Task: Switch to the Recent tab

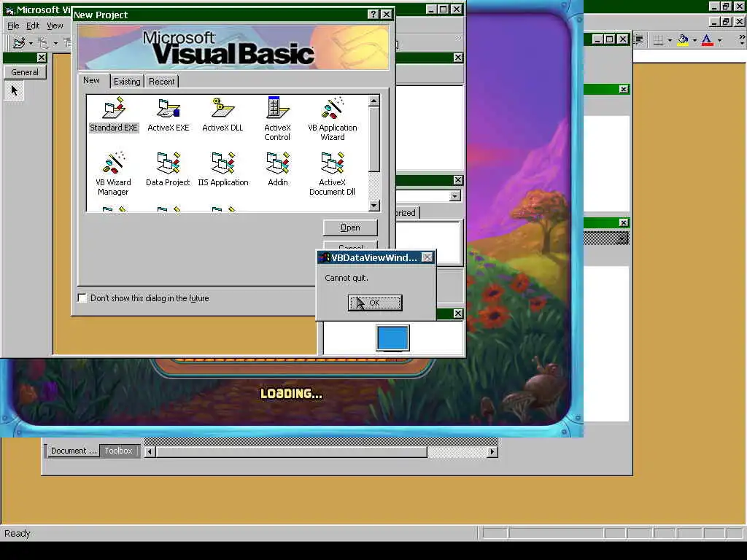Action: pyautogui.click(x=161, y=82)
